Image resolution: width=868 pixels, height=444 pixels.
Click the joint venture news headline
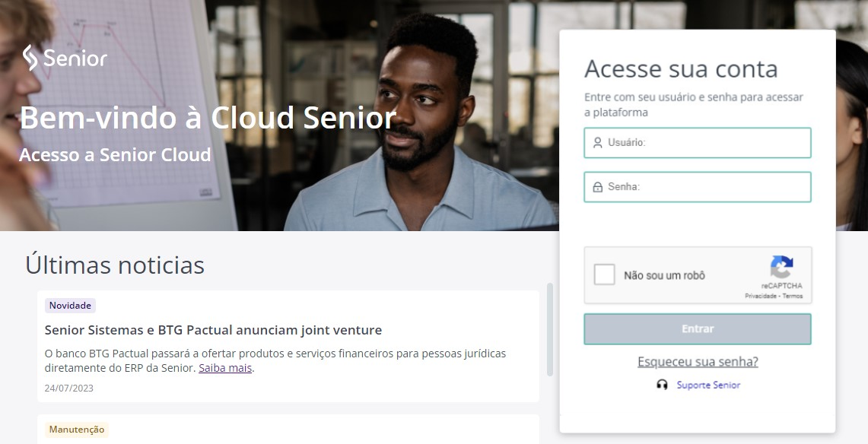click(x=211, y=331)
